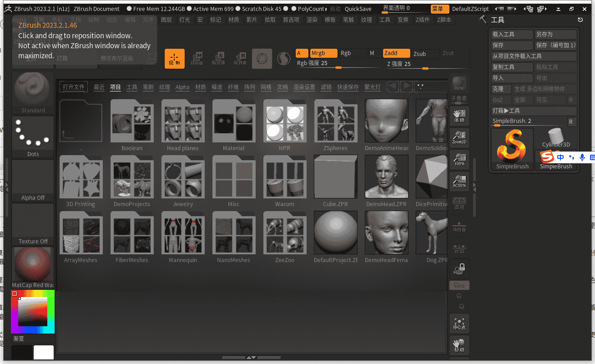Click the 从项目文件载入工具 button
The image size is (595, 364).
pos(533,56)
